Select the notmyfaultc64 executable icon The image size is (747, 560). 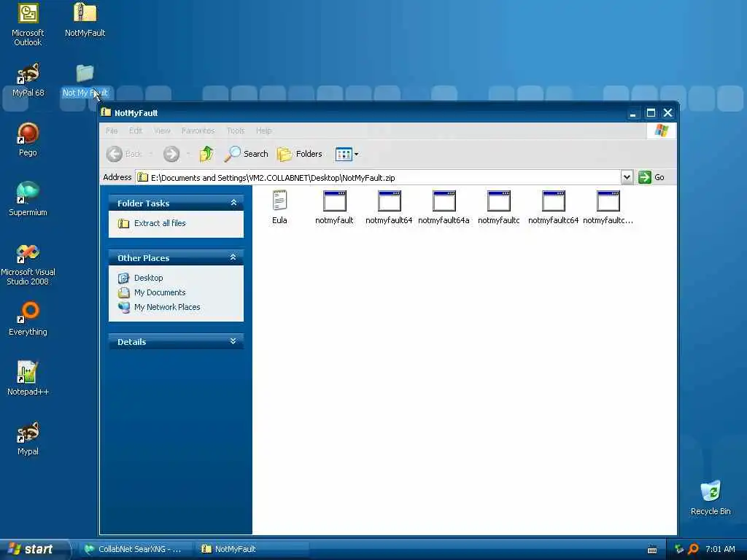click(554, 201)
